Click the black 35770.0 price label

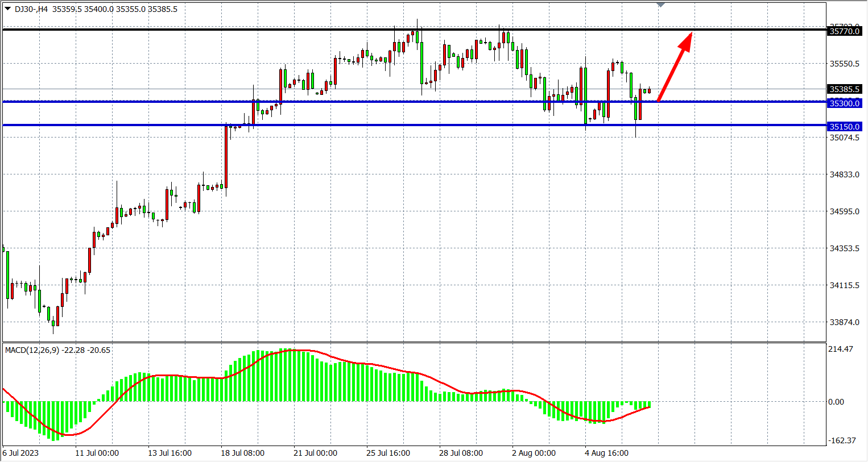tap(844, 31)
